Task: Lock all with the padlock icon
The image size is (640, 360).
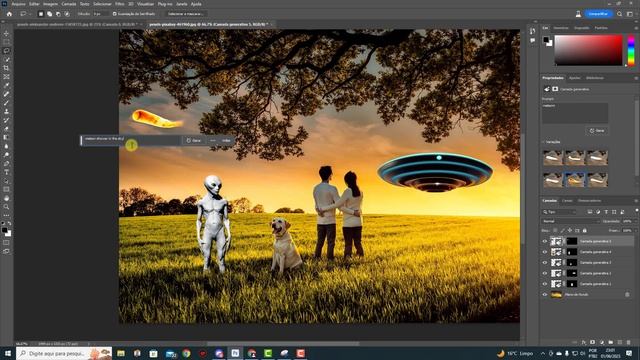Action: coord(584,231)
